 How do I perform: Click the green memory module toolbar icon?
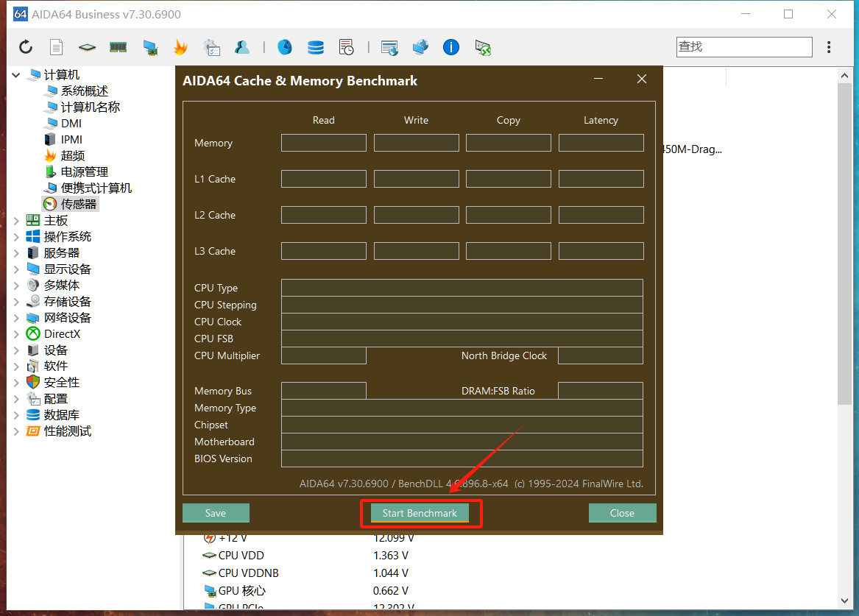[x=118, y=48]
